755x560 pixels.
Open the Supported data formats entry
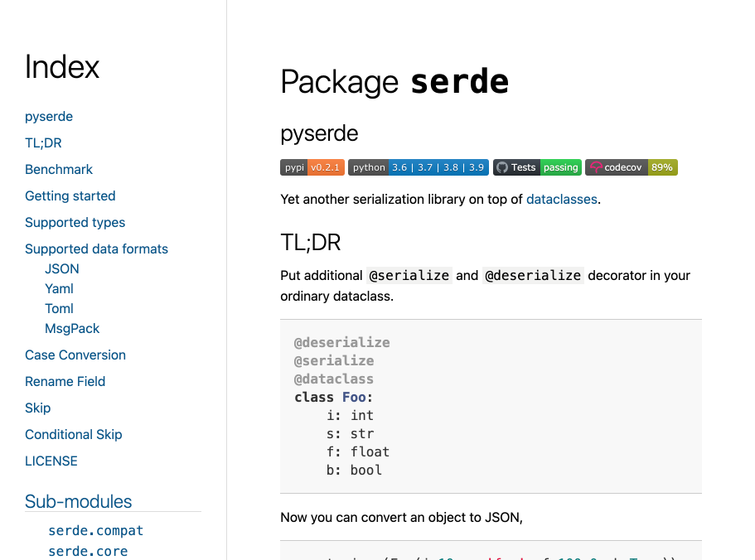click(96, 249)
